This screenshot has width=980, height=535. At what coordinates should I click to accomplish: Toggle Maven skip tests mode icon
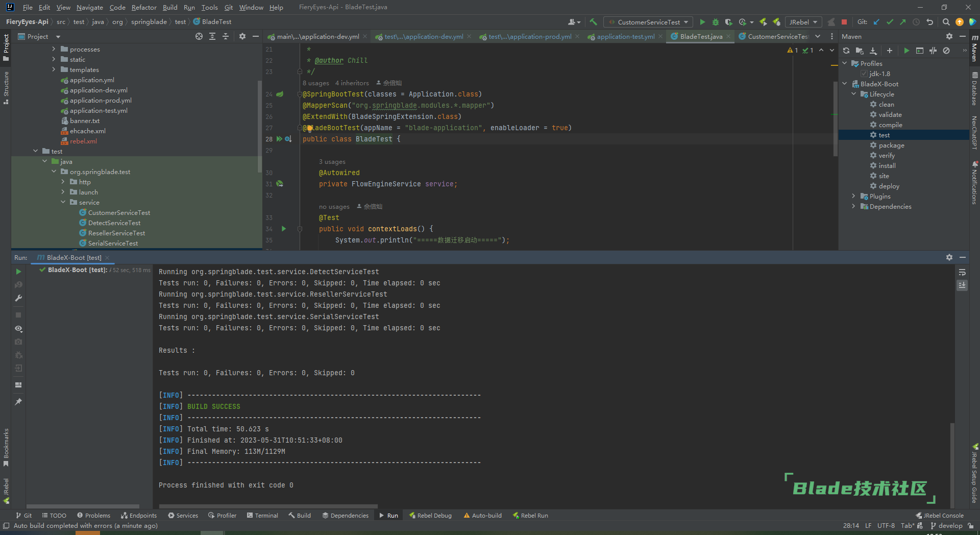946,51
